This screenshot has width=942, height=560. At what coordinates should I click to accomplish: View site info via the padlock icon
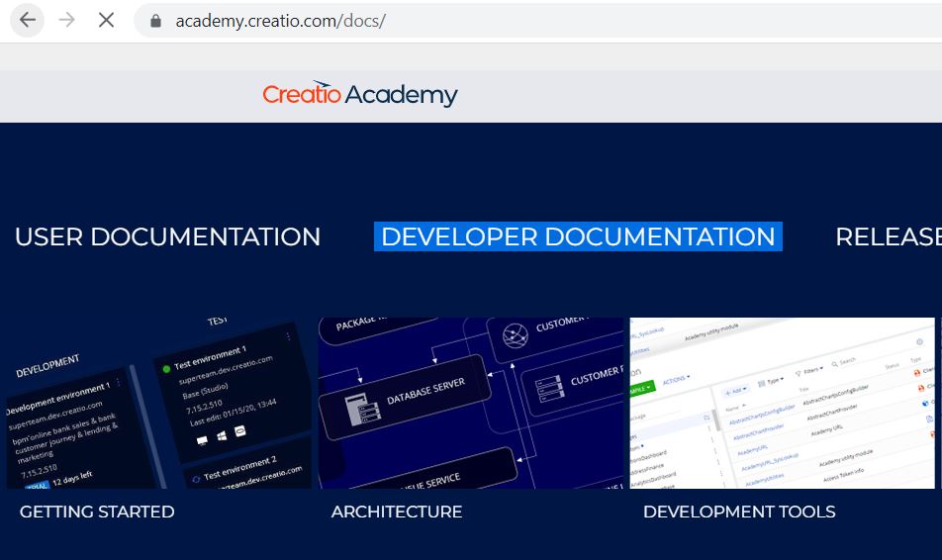coord(155,21)
